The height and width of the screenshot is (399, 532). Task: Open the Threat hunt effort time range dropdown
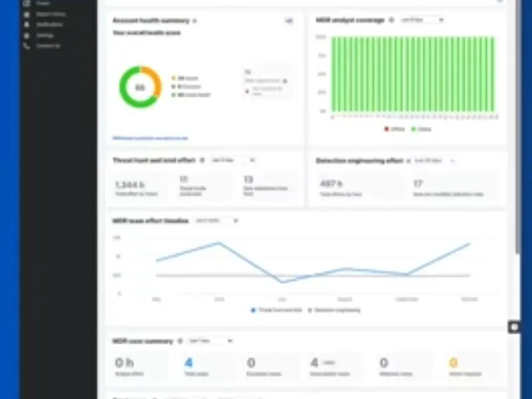pyautogui.click(x=232, y=160)
